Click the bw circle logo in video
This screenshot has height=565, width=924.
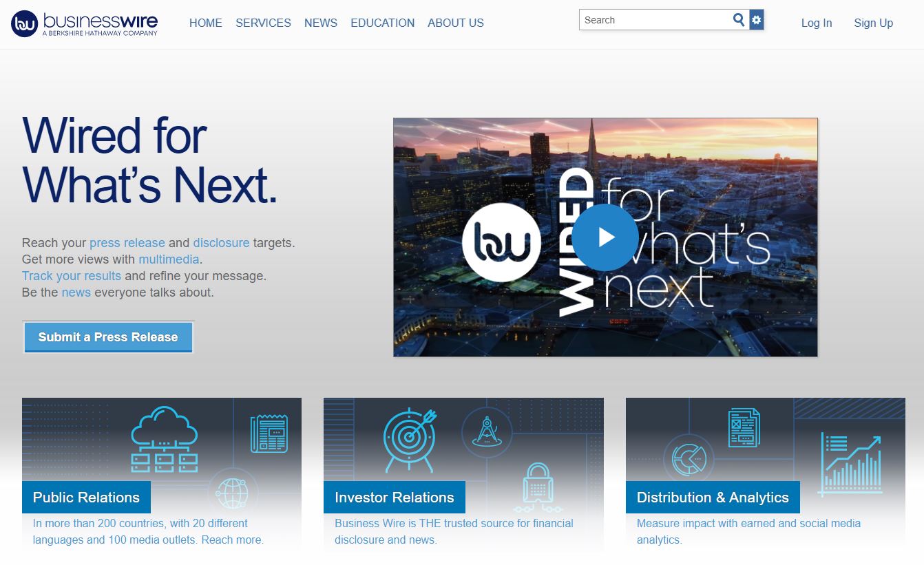coord(501,243)
